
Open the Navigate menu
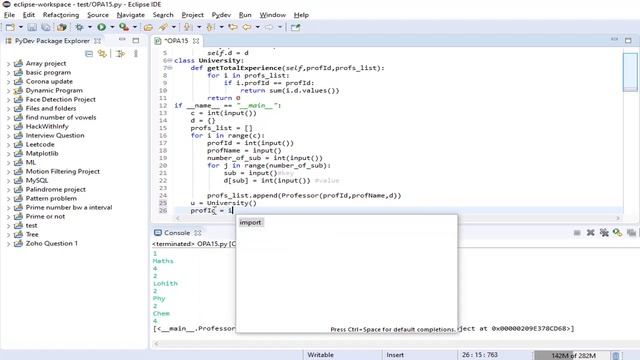coord(131,15)
